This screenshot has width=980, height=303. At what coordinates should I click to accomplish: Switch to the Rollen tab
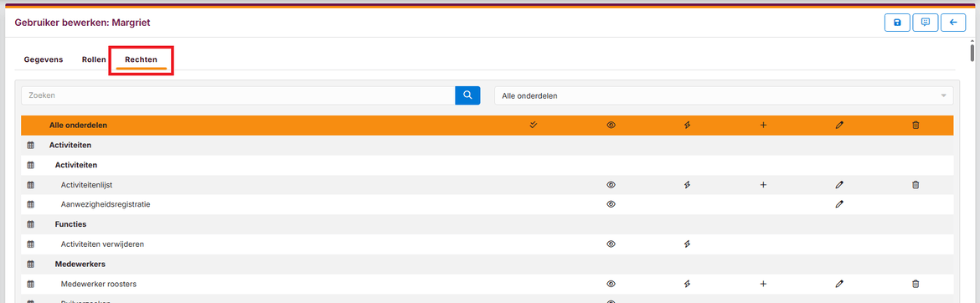point(94,60)
